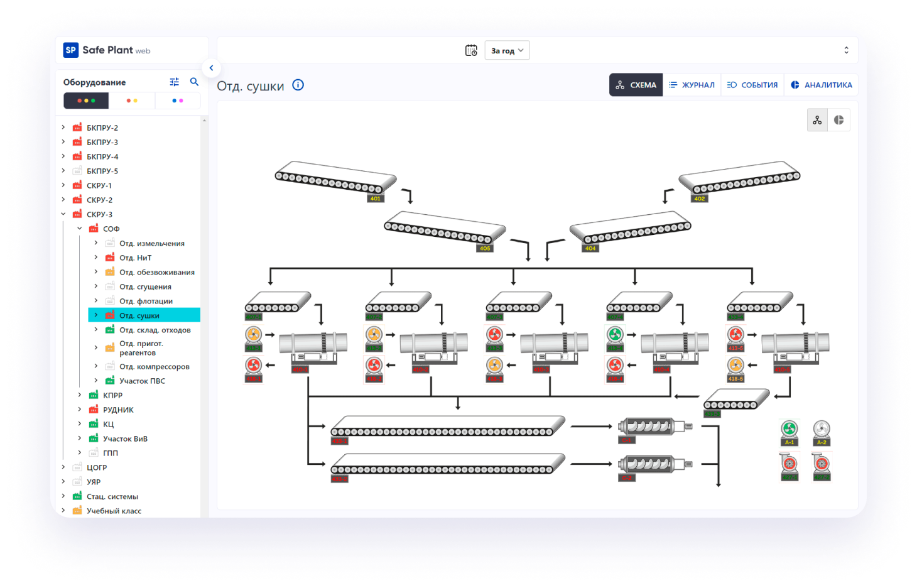Click the top bar expand/collapse arrows control
Screen dimensions: 917x588
846,50
